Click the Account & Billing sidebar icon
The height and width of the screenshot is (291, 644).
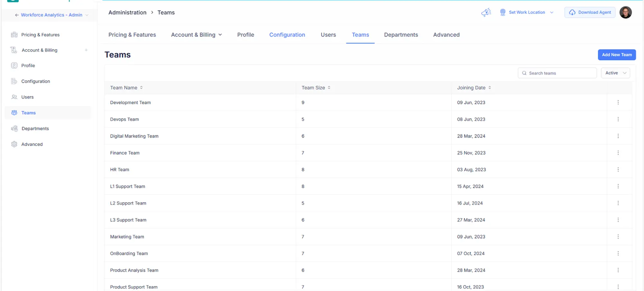14,50
